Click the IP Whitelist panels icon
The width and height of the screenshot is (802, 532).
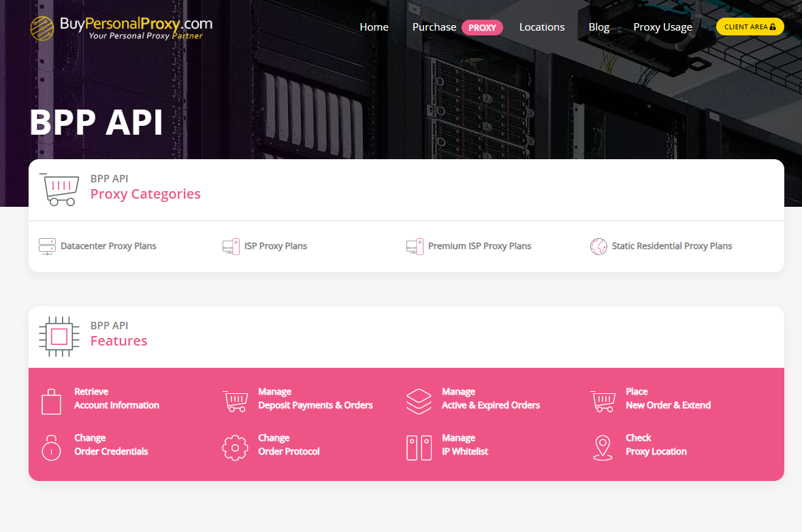(x=419, y=448)
